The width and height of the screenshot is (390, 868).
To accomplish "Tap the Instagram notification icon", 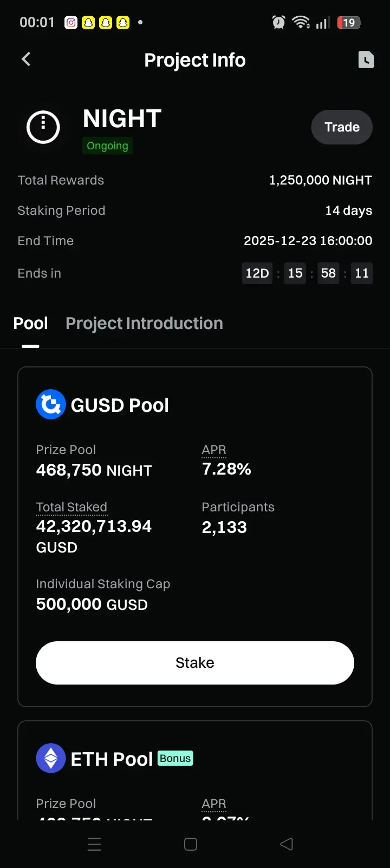I will [x=71, y=23].
